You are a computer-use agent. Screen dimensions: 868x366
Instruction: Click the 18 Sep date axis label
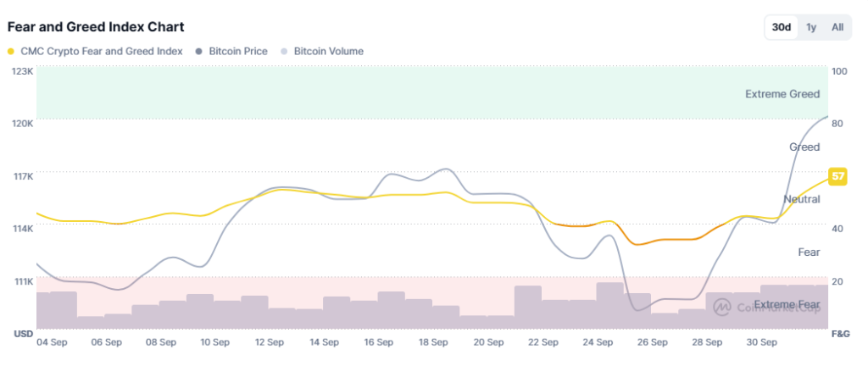(433, 342)
